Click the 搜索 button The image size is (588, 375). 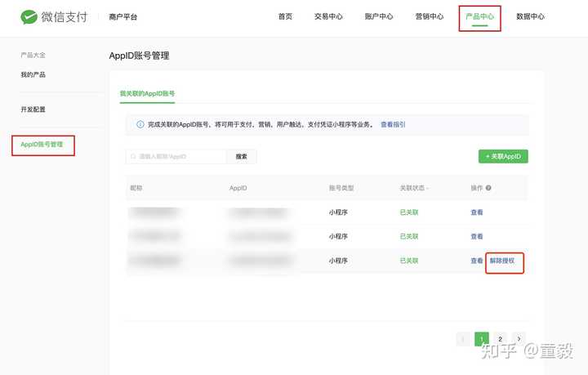click(x=242, y=156)
